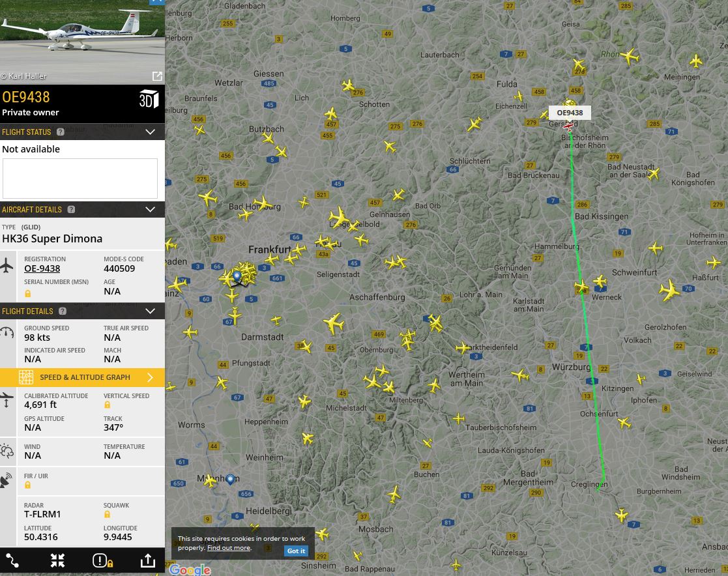The image size is (728, 576).
Task: Click the center-on-aircraft arrows icon
Action: (58, 560)
